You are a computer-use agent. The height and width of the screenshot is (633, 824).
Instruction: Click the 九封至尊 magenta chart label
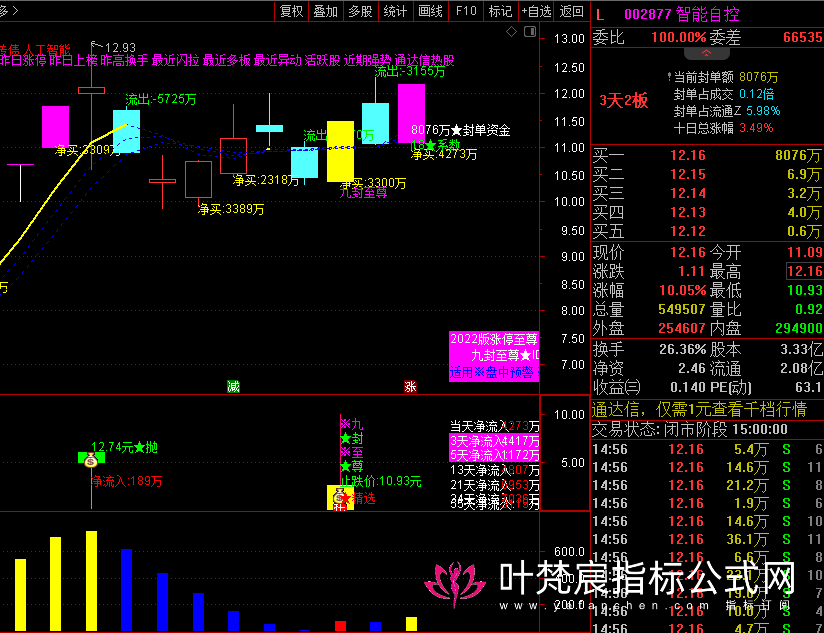pyautogui.click(x=363, y=193)
